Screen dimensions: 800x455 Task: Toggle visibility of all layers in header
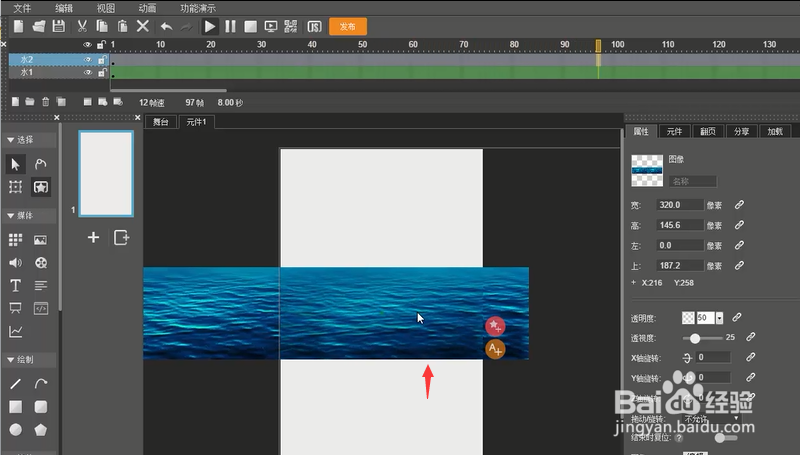(87, 44)
